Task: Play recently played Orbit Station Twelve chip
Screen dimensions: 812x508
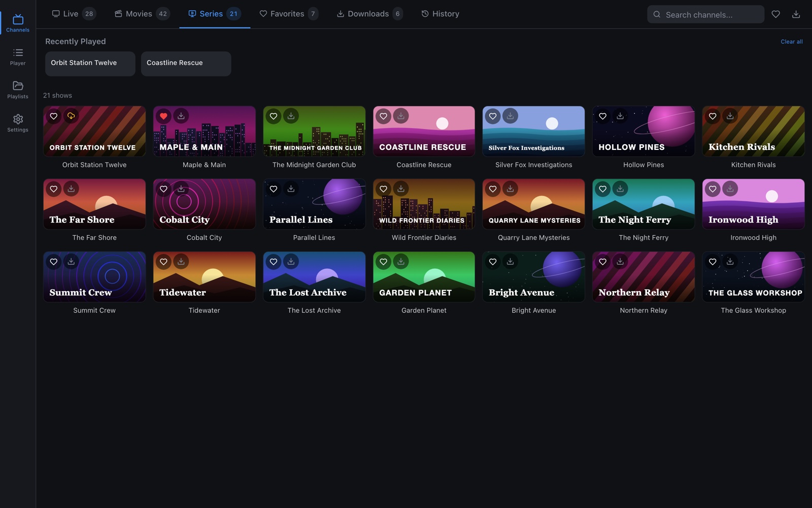Action: (x=90, y=63)
